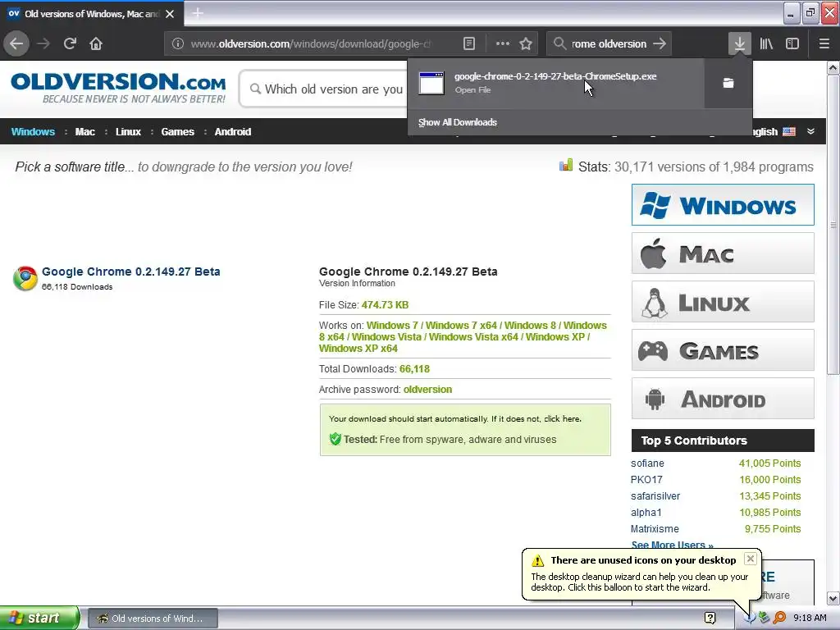Open the Firefox home page

[x=96, y=43]
